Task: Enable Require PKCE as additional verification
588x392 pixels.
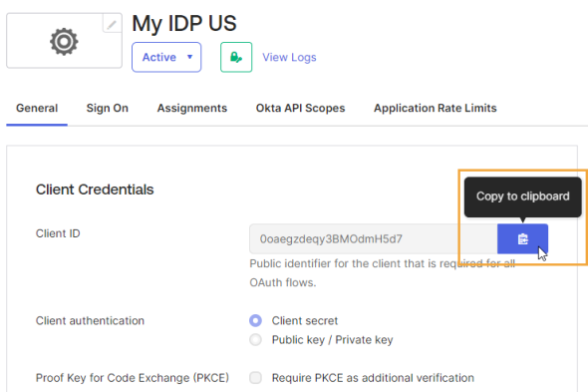Action: [x=256, y=378]
